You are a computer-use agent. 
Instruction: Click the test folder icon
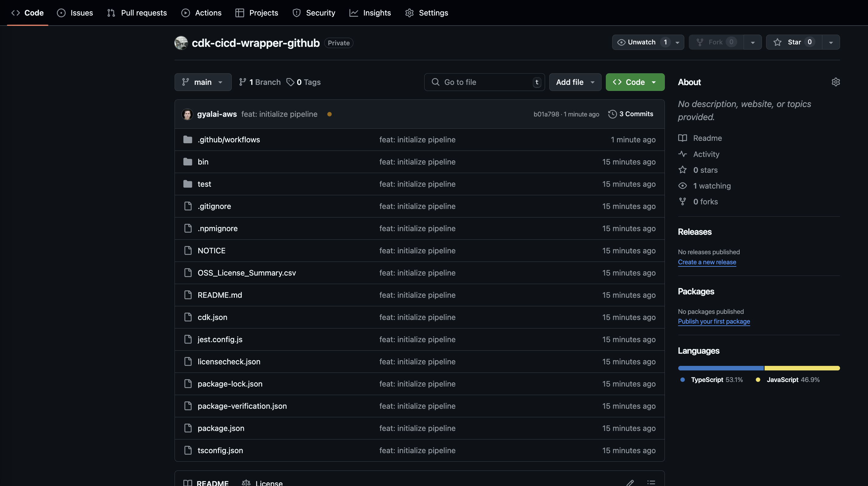[188, 184]
